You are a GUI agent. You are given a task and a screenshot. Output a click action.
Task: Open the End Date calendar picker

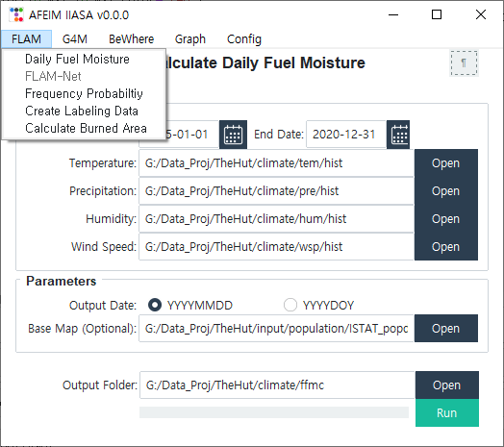click(398, 135)
